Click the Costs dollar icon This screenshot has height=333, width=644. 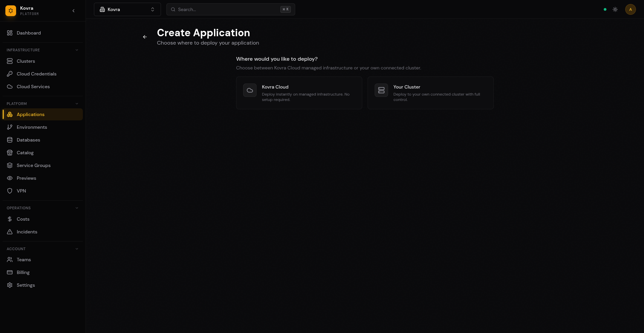10,219
